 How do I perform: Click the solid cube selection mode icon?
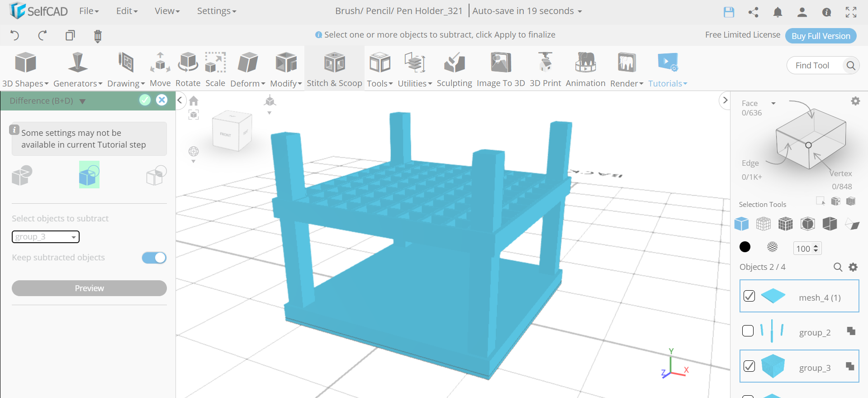(741, 224)
